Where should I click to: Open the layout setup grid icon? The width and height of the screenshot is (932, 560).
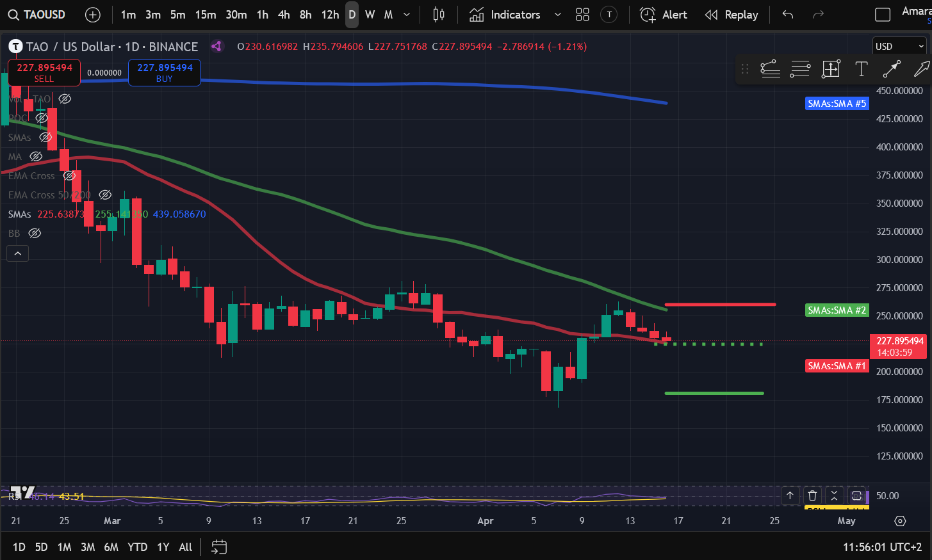582,15
